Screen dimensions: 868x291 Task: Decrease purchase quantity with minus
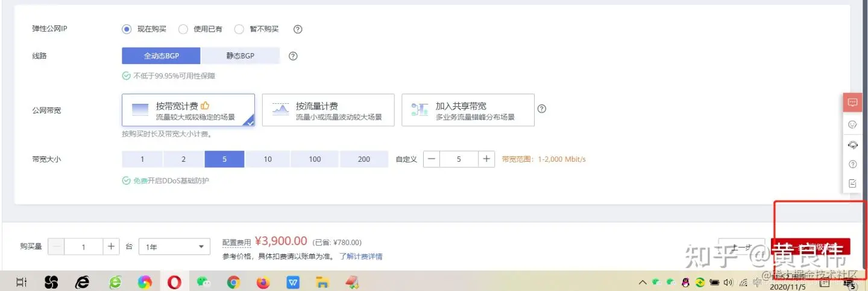56,246
